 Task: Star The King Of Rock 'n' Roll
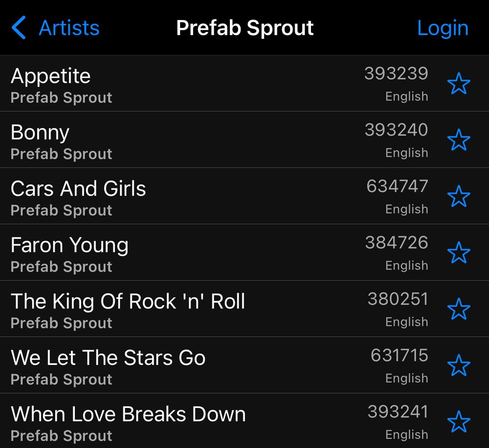(460, 309)
